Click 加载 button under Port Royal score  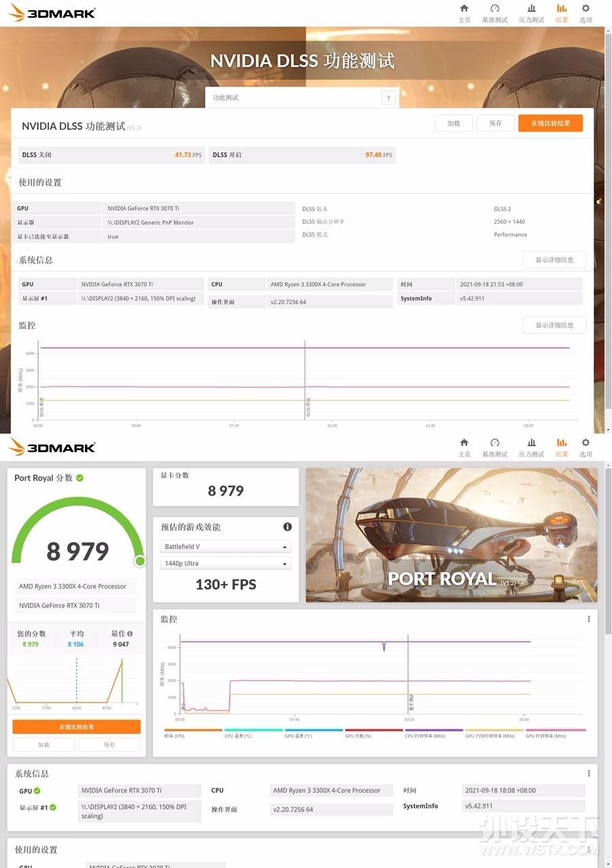click(x=44, y=745)
